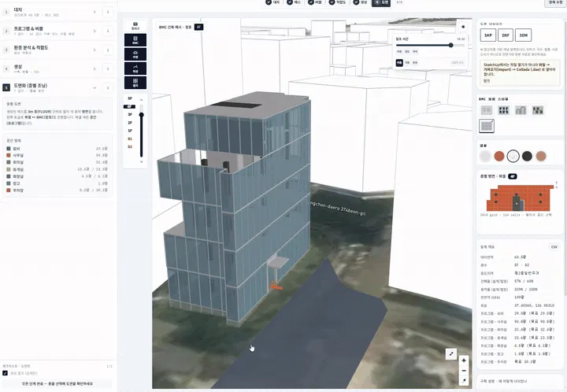Expand step 4 생성 section chevron
Viewport: 567px width, 392px height.
94,68
